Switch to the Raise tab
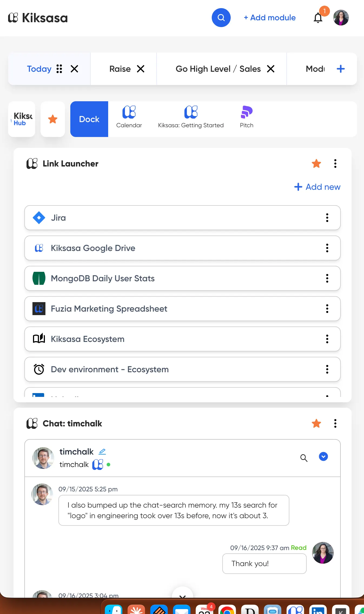Viewport: 364px width, 614px height. coord(120,69)
